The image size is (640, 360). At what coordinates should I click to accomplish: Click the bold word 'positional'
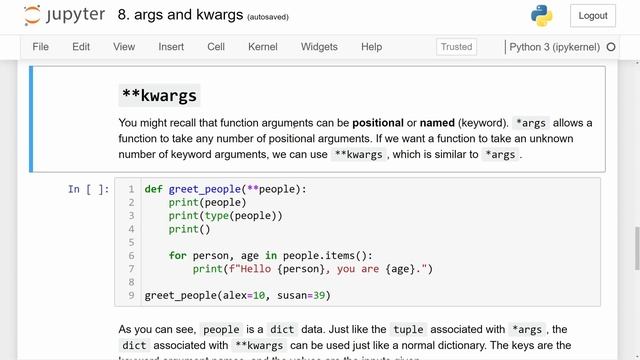click(x=378, y=123)
